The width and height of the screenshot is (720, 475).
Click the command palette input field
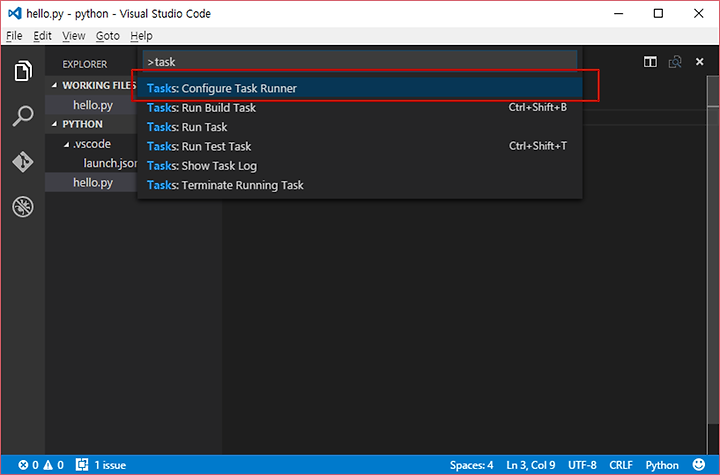[x=359, y=62]
